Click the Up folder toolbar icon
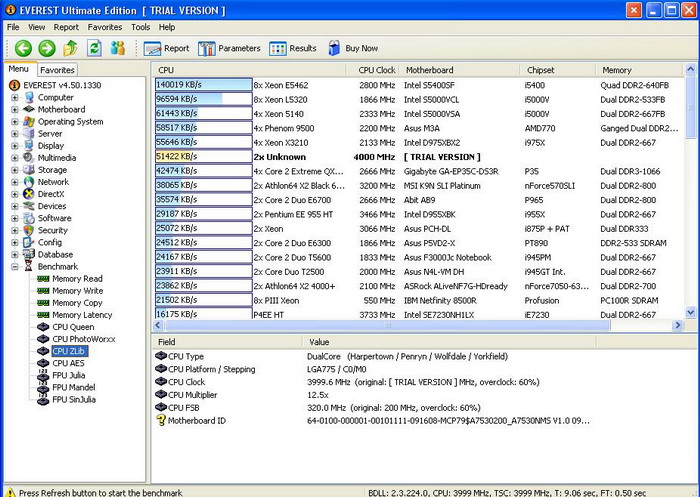700x497 pixels. pos(70,48)
